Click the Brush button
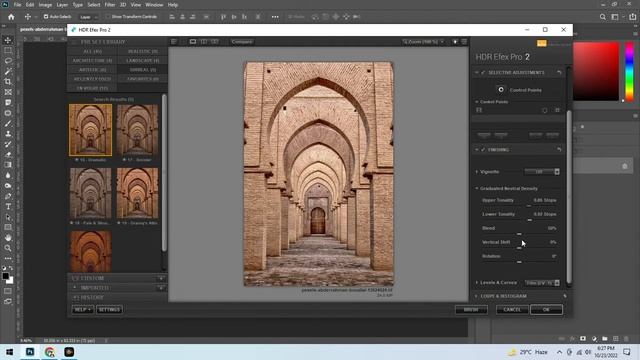The image size is (640, 360). click(x=471, y=310)
